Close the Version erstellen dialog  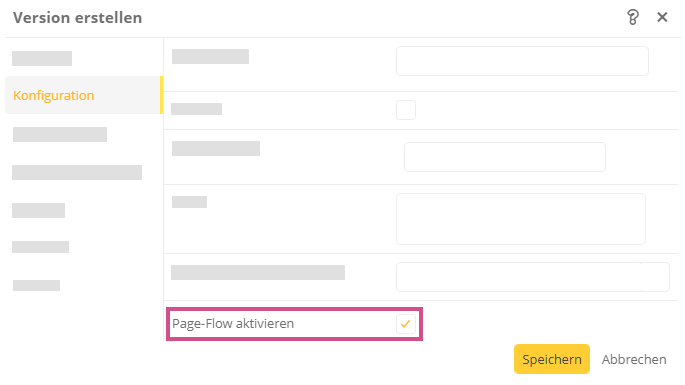point(662,17)
